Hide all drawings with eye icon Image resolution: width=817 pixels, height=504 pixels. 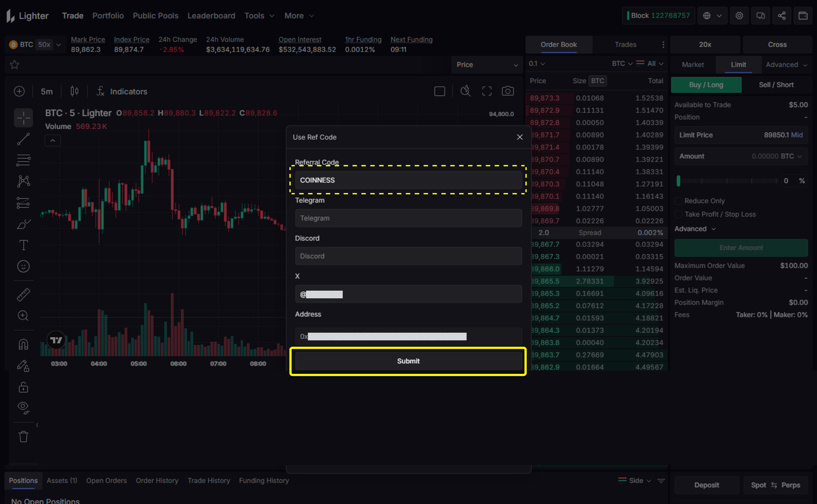(23, 408)
